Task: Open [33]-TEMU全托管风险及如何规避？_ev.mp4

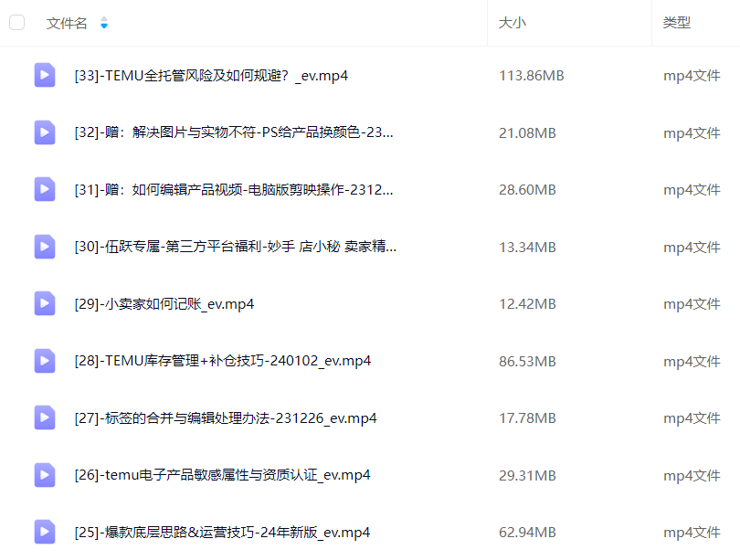Action: click(x=211, y=76)
